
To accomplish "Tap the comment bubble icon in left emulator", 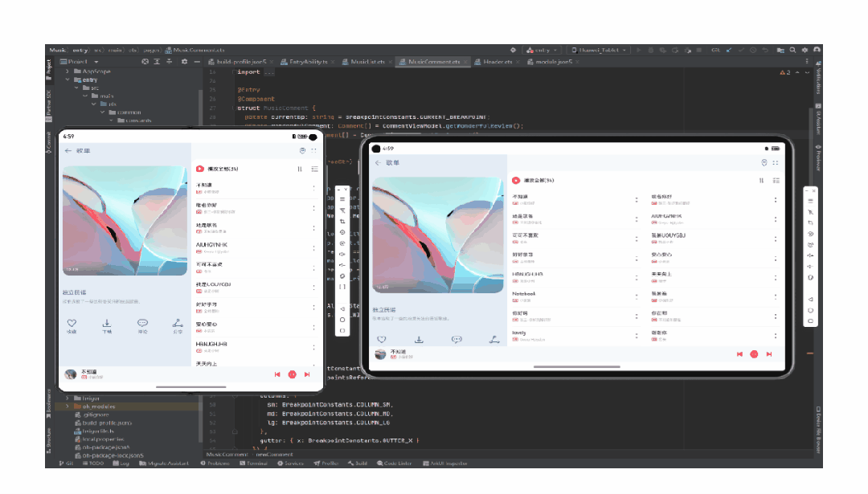I will tap(142, 323).
